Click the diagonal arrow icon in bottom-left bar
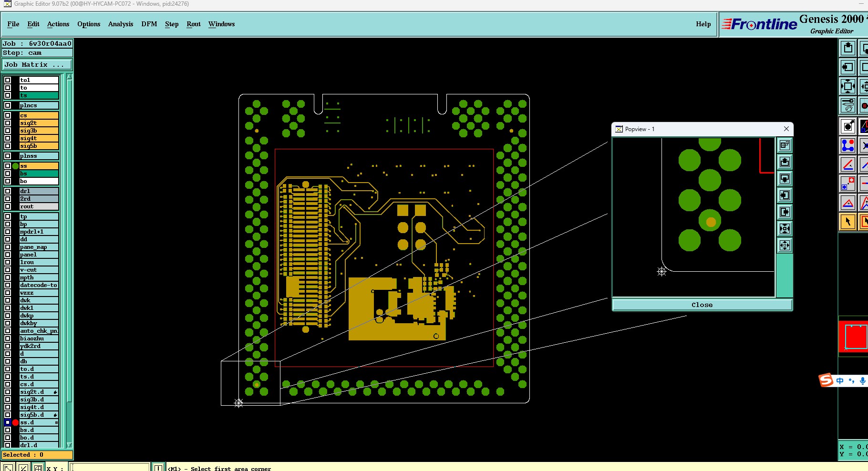The height and width of the screenshot is (471, 868). (x=8, y=468)
